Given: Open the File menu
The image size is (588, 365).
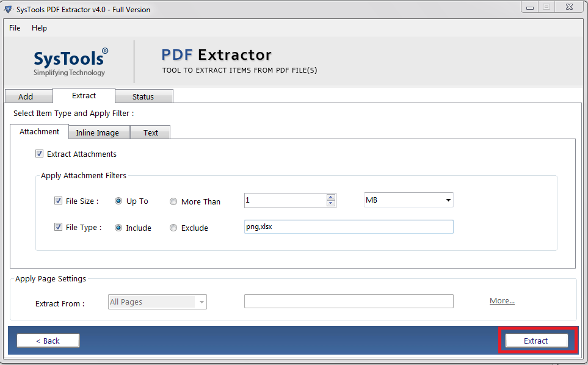Looking at the screenshot, I should [14, 27].
